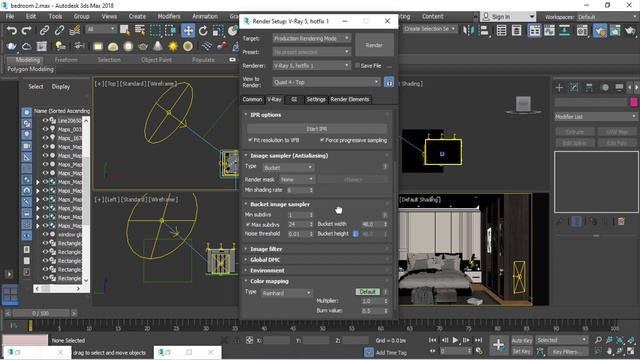Click the Zoom magnifier navigation icon
640x360 pixels.
pos(598,340)
